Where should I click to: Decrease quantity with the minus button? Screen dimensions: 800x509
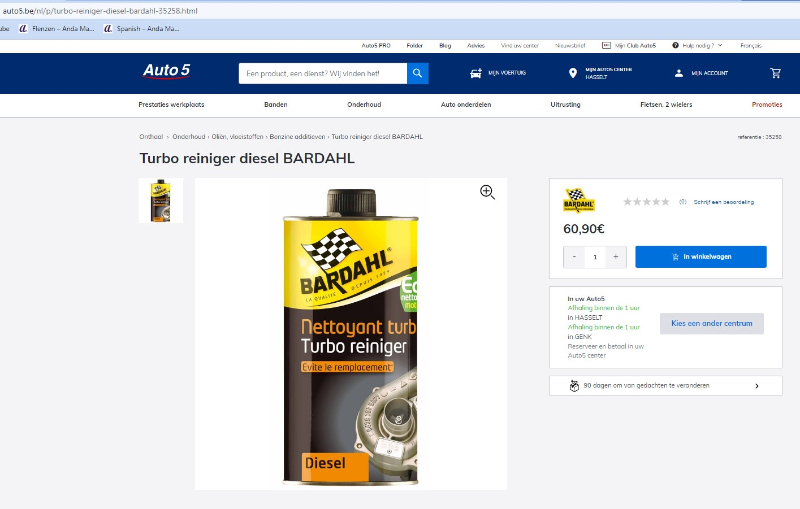coord(574,257)
